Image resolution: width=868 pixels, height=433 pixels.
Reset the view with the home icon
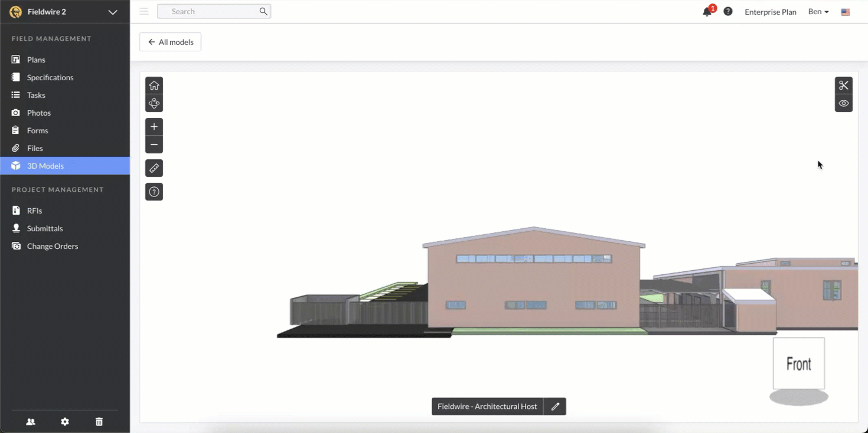point(154,84)
